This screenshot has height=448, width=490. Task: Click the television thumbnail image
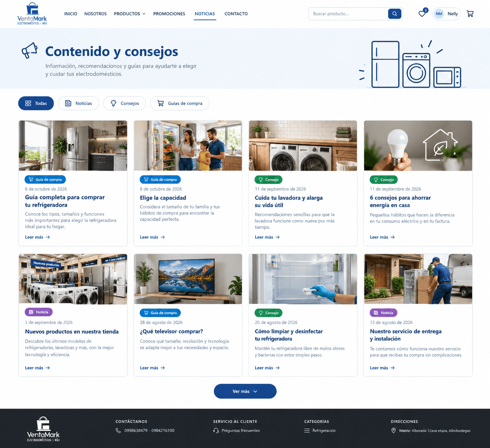click(x=188, y=279)
